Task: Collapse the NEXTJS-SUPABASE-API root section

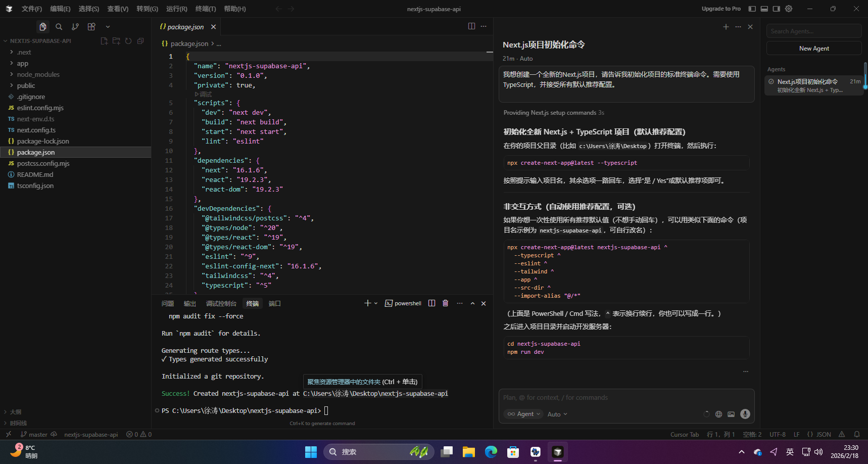Action: tap(40, 41)
